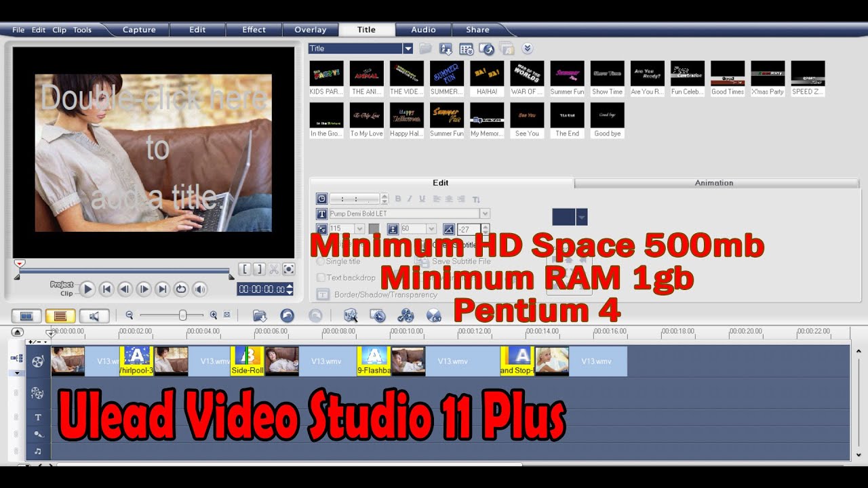The image size is (868, 488).
Task: Switch to Storyboard view
Action: point(26,316)
